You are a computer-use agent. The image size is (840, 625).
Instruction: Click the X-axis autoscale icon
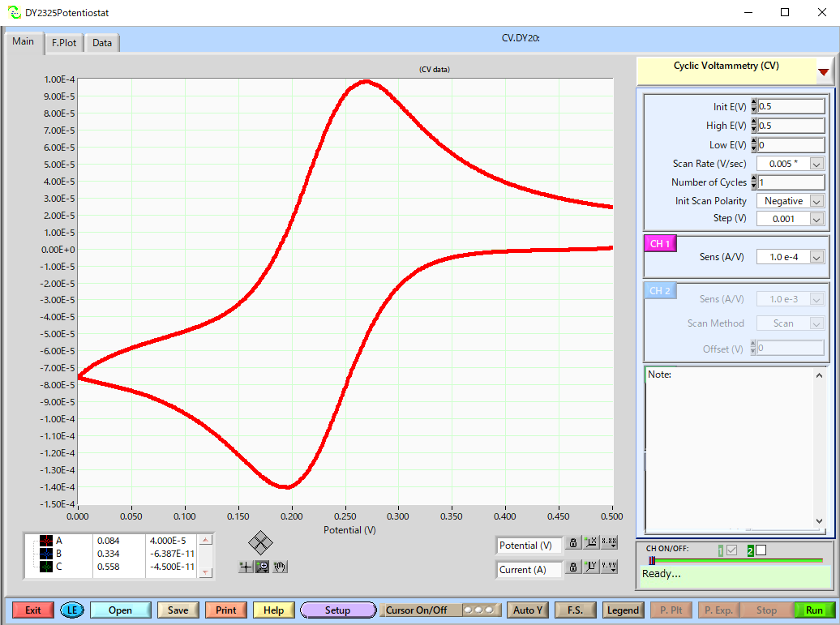coord(591,543)
